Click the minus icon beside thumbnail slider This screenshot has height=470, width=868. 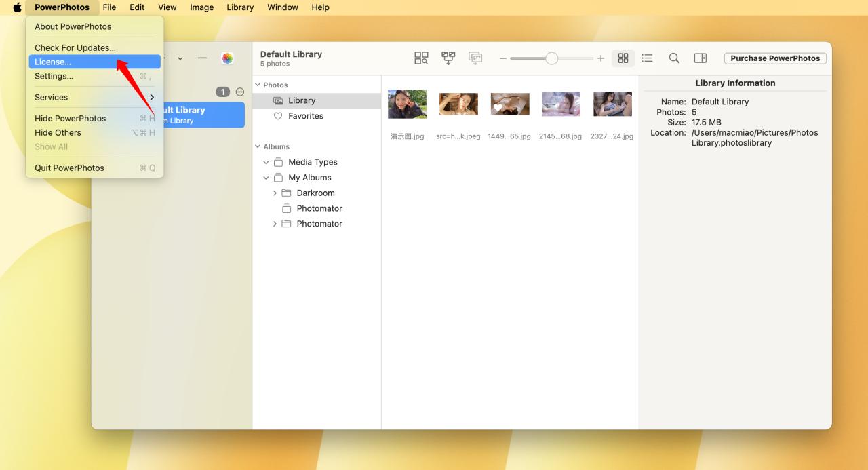[503, 59]
